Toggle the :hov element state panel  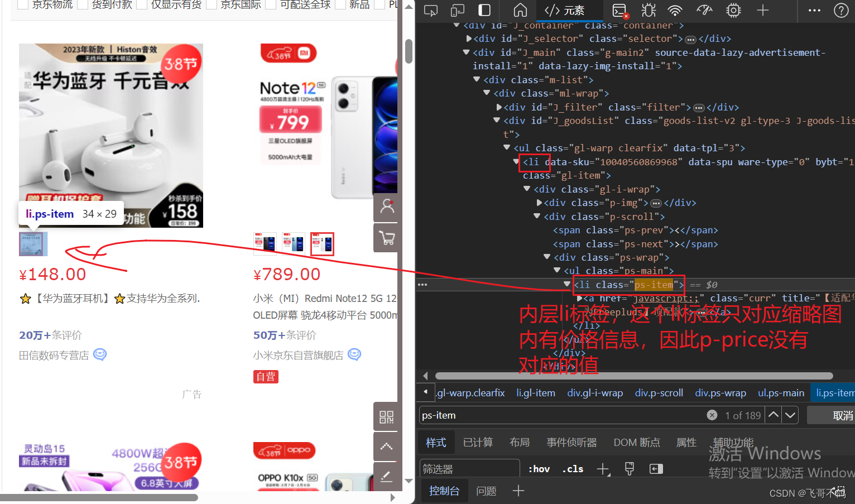539,469
